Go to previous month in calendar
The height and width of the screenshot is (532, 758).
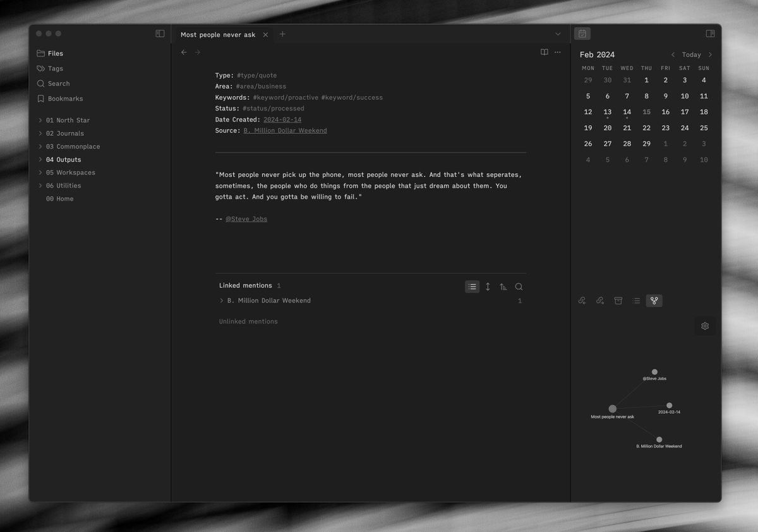click(673, 55)
